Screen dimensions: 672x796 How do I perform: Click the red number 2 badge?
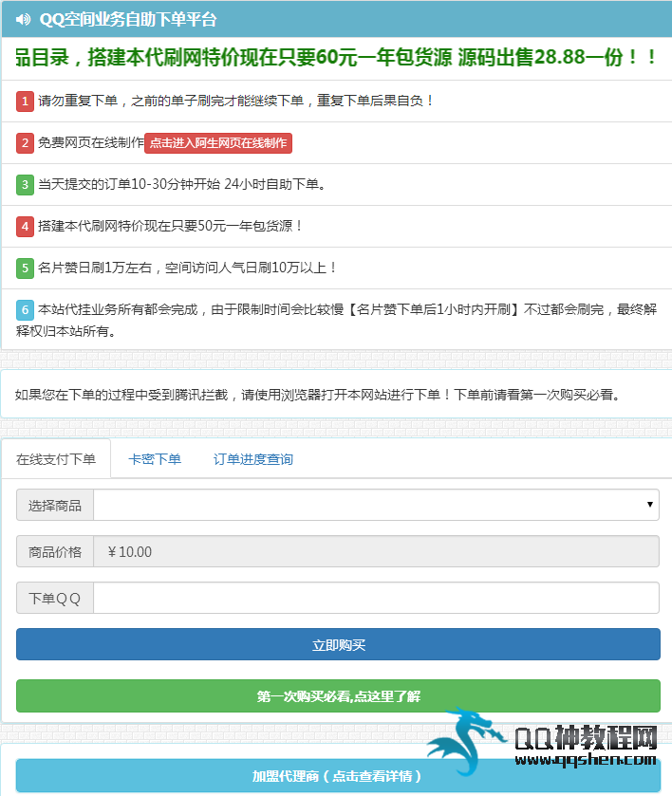(25, 142)
